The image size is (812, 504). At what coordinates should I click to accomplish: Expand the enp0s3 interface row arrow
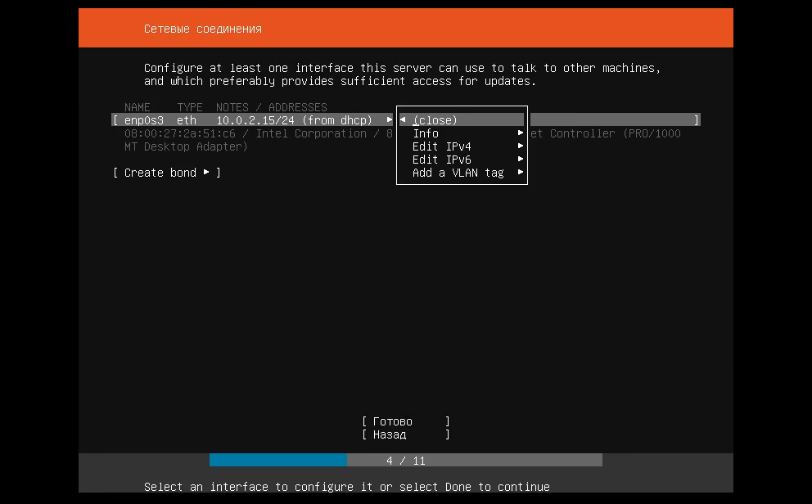coord(390,120)
